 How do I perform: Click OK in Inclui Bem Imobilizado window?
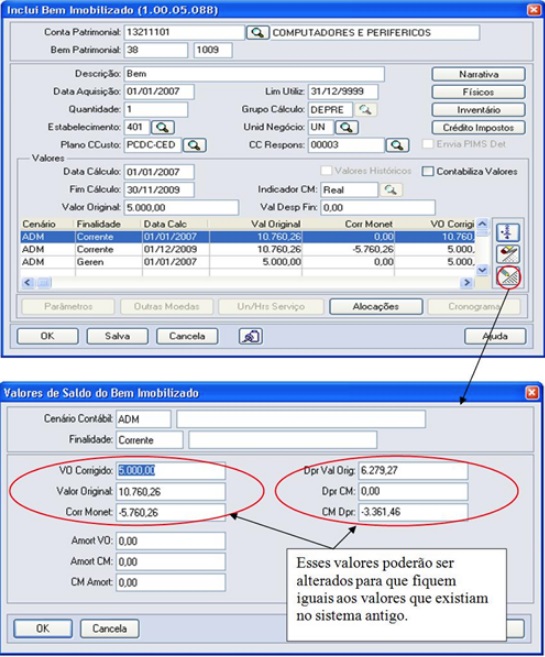[x=47, y=336]
